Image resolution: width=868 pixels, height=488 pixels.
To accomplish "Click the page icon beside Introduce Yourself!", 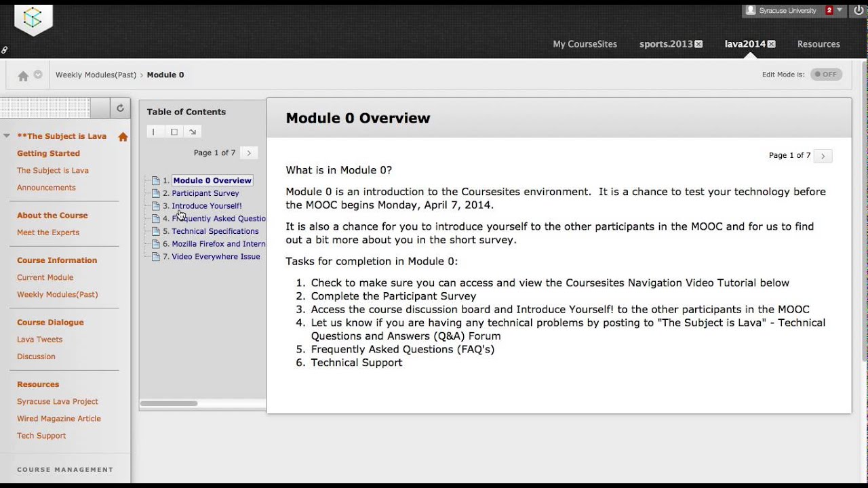I will click(x=155, y=206).
